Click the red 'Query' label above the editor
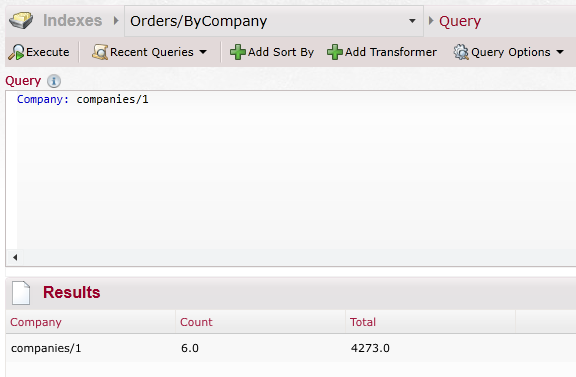This screenshot has height=377, width=576. tap(23, 81)
